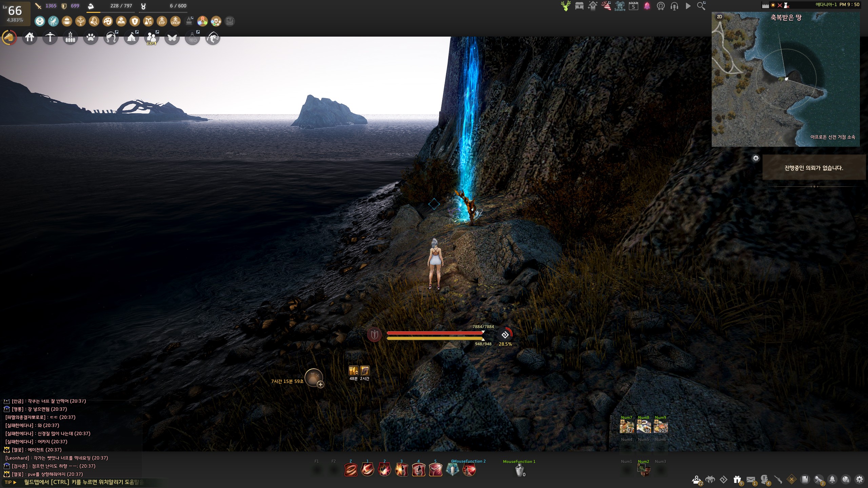Open the alchemy flask with gear icon
This screenshot has height=488, width=868.
click(x=192, y=38)
